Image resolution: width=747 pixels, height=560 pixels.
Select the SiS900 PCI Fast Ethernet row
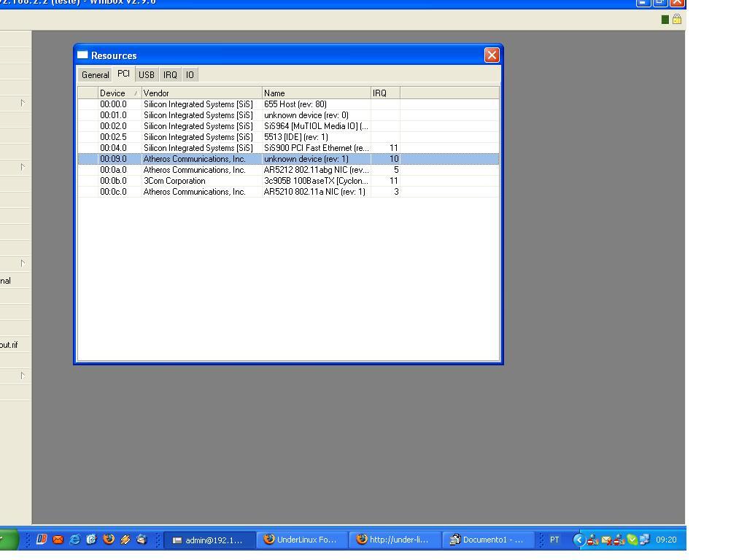click(x=288, y=148)
